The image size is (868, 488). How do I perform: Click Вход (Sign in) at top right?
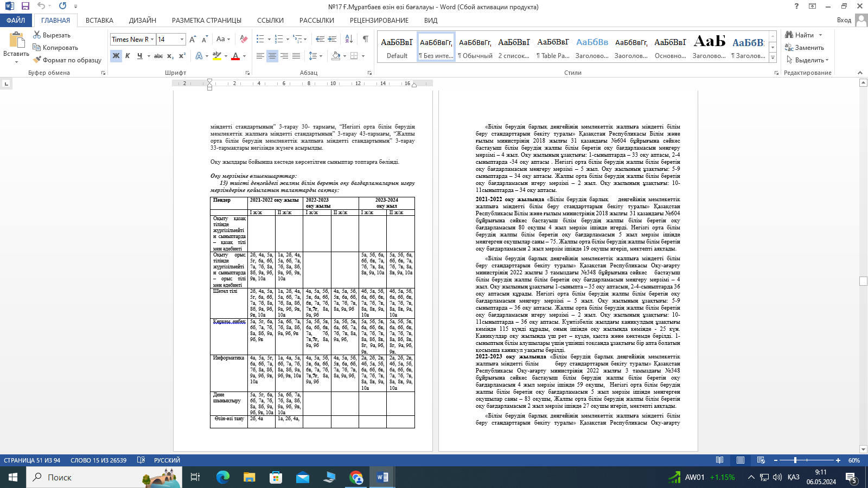844,20
